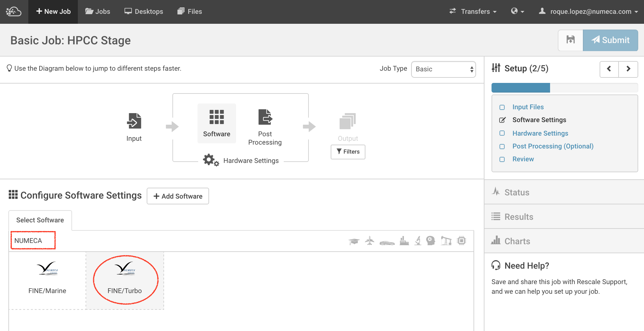Open the Jobs page in navbar
644x331 pixels.
(x=98, y=12)
